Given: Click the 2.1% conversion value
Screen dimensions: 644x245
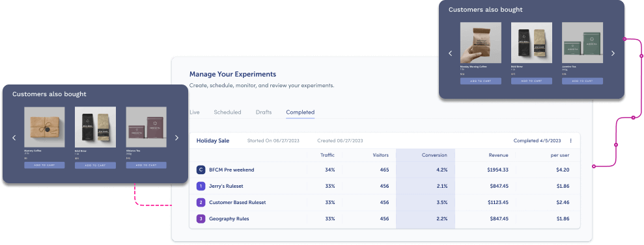Looking at the screenshot, I should [x=442, y=186].
